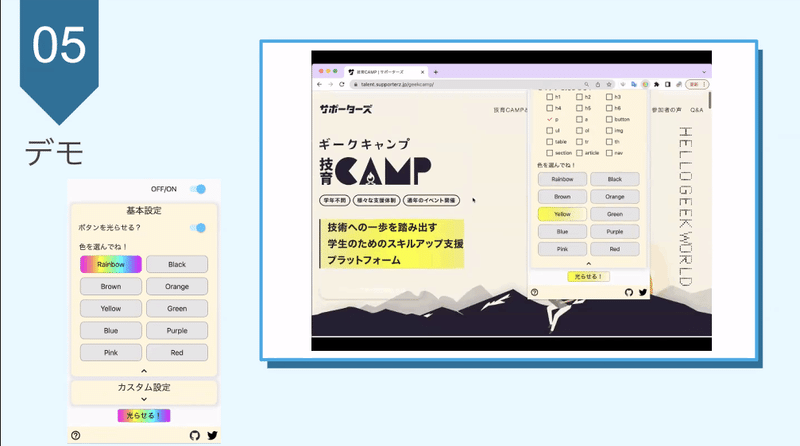
Task: Open the Twitter icon in enlarged popup
Action: point(212,435)
